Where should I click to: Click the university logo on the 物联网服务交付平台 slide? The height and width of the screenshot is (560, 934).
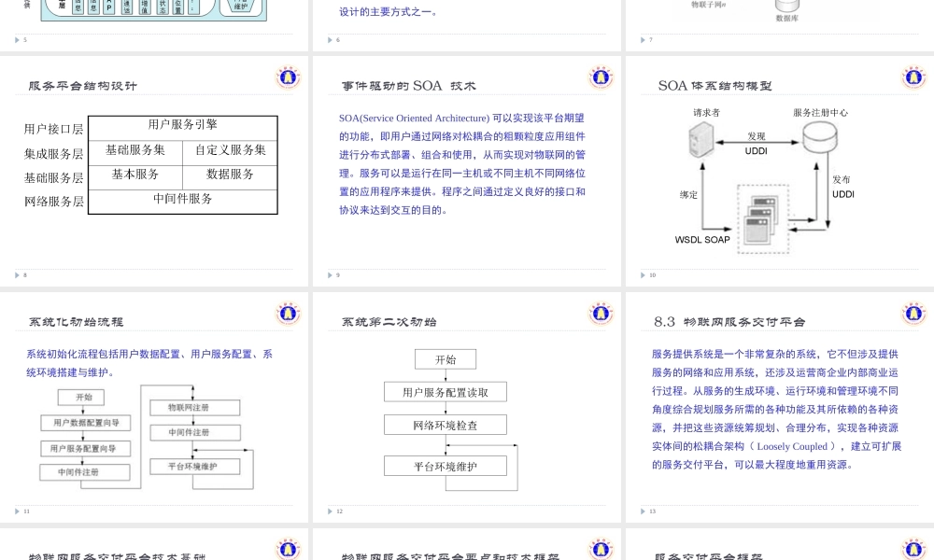pos(913,314)
